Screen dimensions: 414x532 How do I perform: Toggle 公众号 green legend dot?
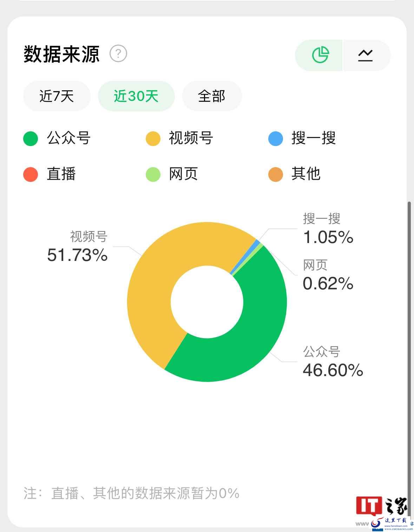click(x=31, y=138)
